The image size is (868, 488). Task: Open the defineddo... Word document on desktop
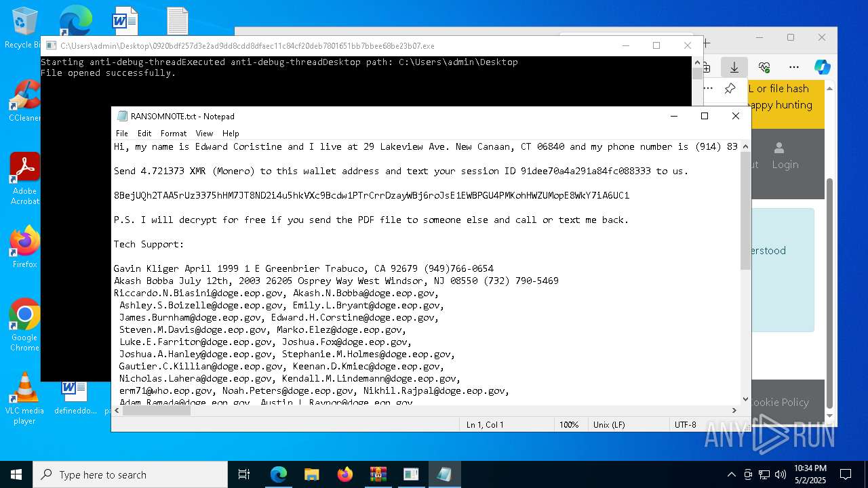click(75, 397)
